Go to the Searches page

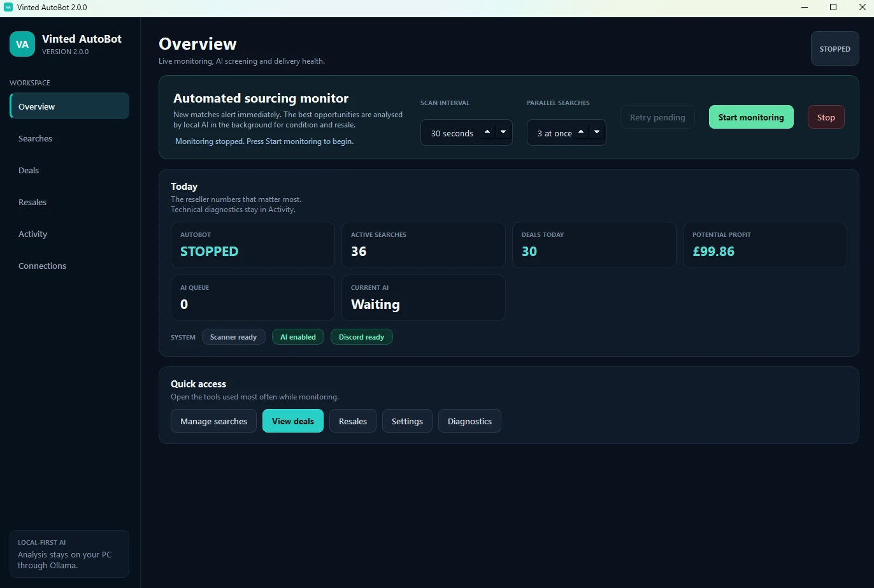point(69,138)
